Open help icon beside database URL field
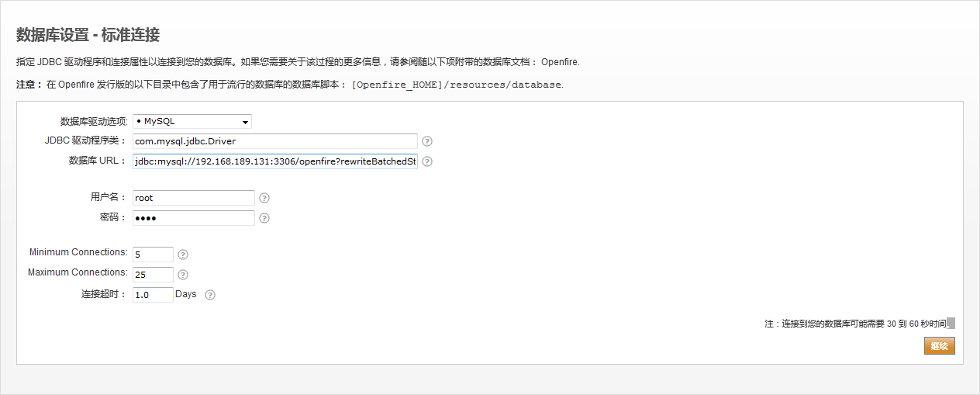 [x=426, y=162]
